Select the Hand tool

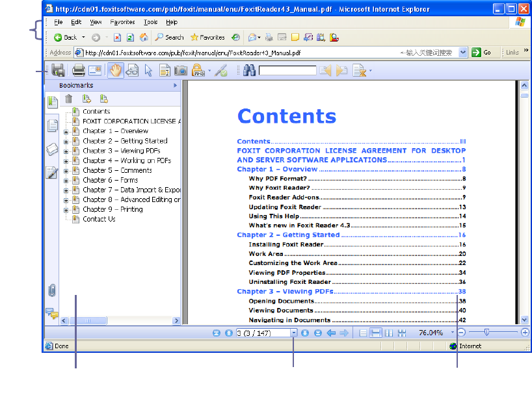[115, 70]
